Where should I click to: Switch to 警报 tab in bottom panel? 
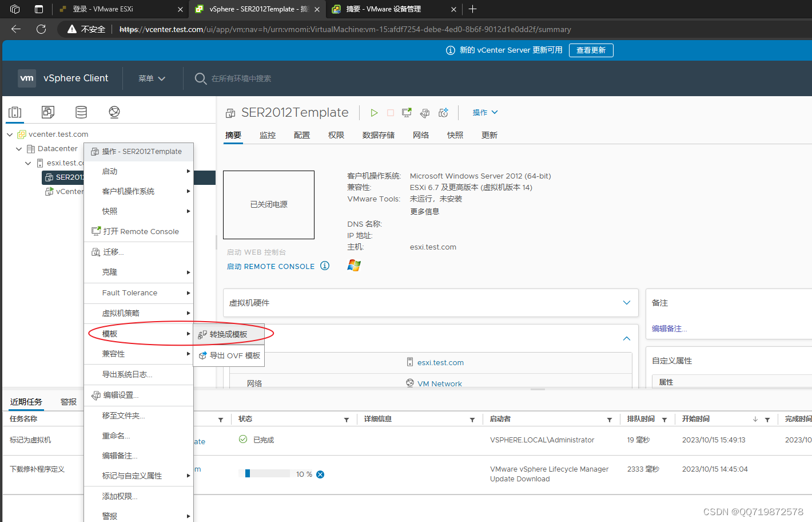[x=69, y=402]
